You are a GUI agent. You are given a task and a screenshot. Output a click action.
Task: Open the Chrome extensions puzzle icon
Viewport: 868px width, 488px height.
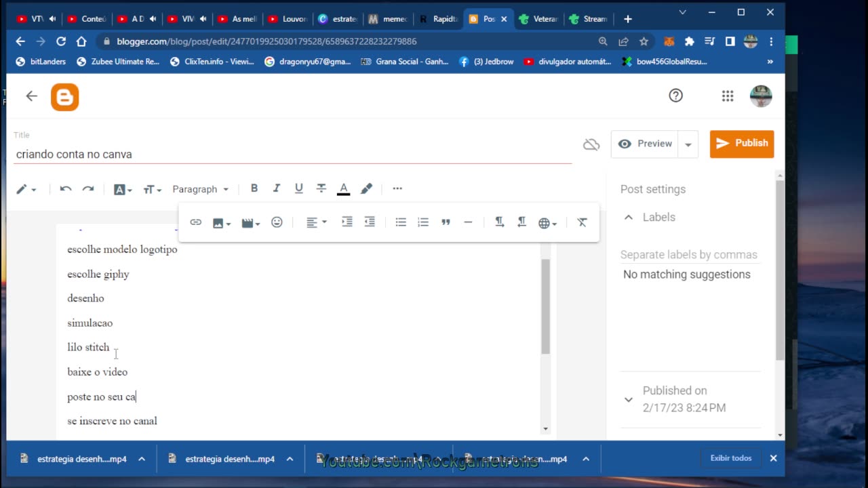[x=690, y=41]
